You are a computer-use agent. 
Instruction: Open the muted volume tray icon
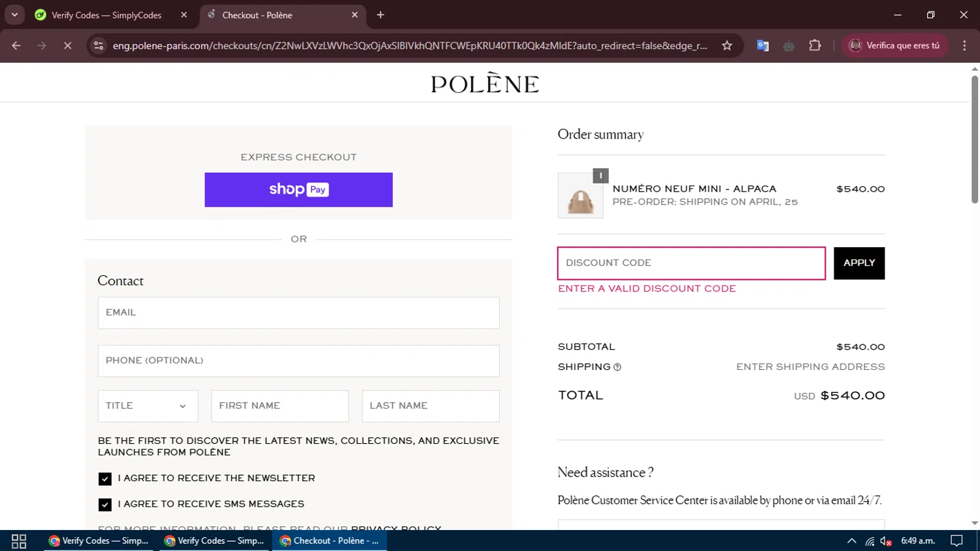point(886,541)
